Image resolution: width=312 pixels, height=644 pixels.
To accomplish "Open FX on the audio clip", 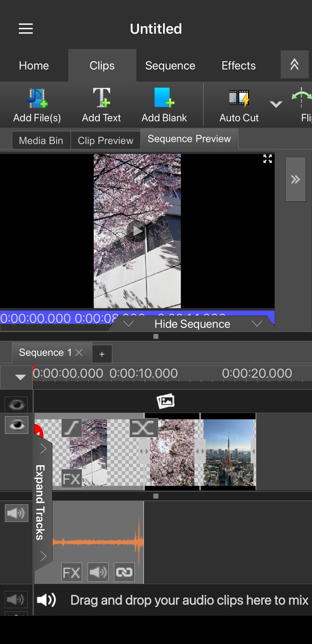I will pyautogui.click(x=71, y=573).
